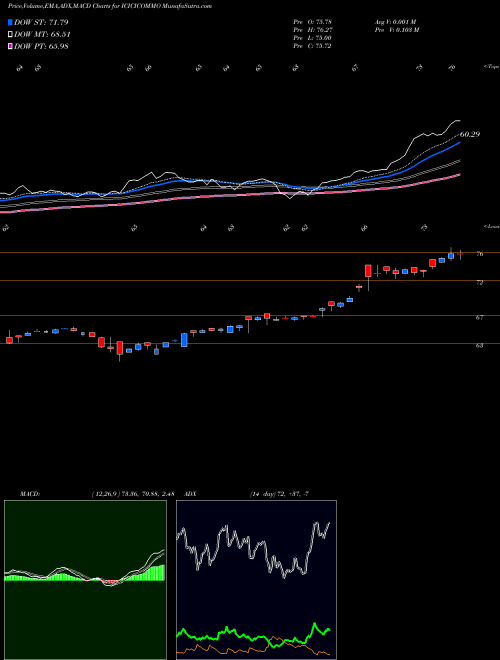Click the 63 price level label
This screenshot has height=660, width=500.
click(x=479, y=346)
